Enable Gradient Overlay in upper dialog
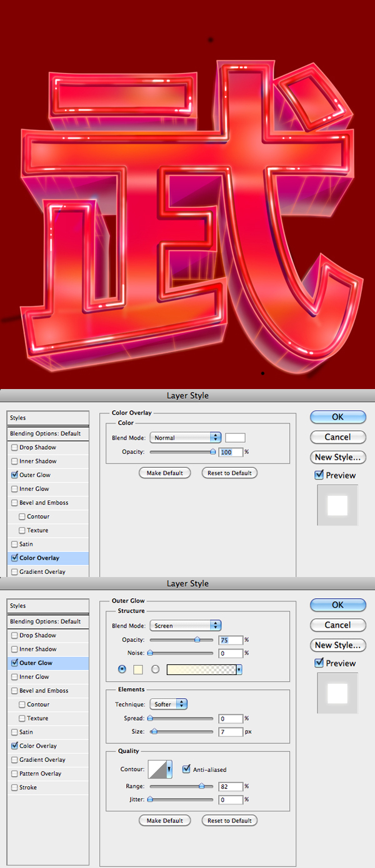 coord(14,572)
